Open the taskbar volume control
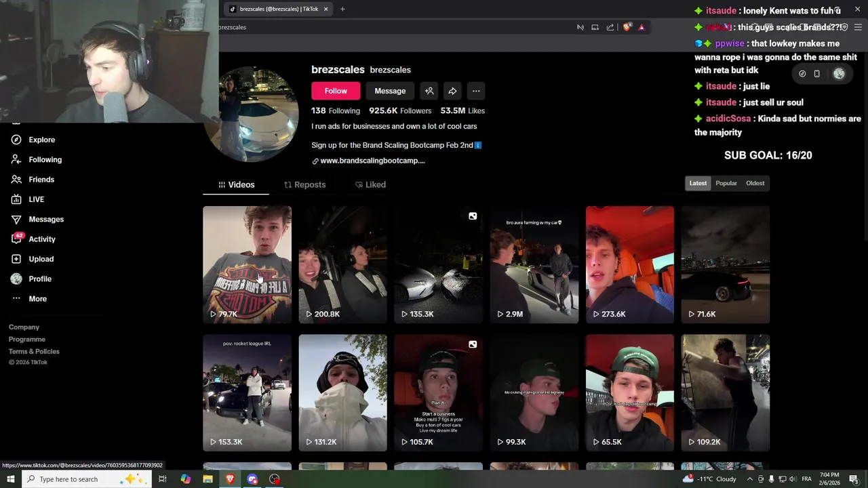This screenshot has height=488, width=868. coord(793,479)
